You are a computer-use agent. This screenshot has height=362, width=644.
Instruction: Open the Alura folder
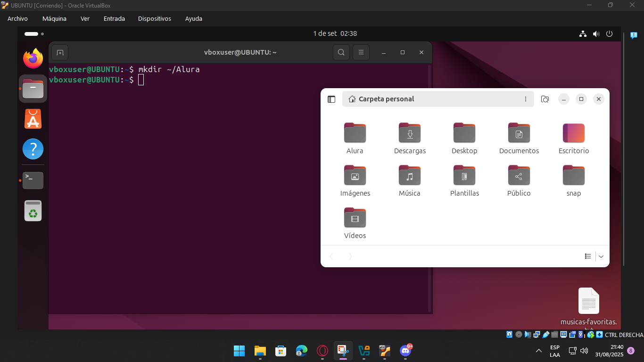[355, 139]
